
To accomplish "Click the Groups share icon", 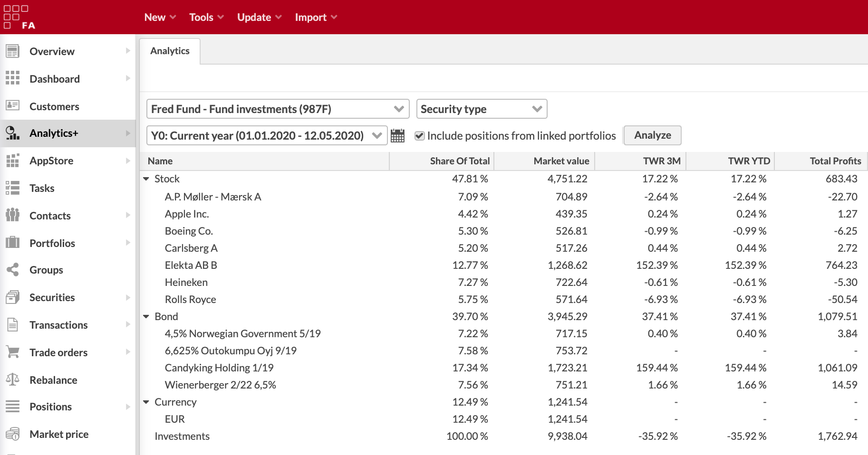I will tap(13, 270).
